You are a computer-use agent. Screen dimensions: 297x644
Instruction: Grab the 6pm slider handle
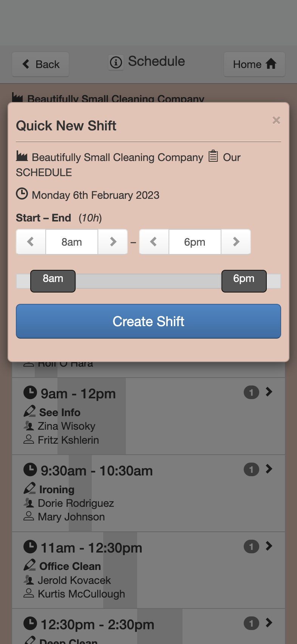pyautogui.click(x=244, y=281)
